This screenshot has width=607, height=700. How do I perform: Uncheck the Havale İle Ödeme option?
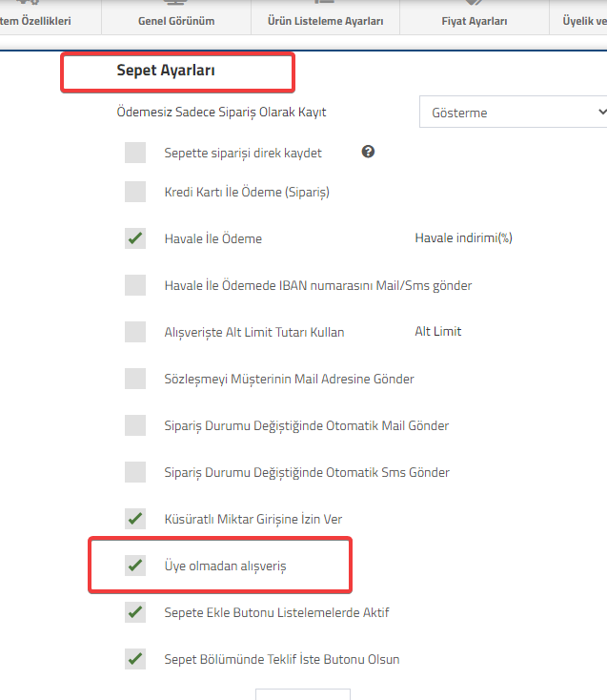tap(135, 238)
